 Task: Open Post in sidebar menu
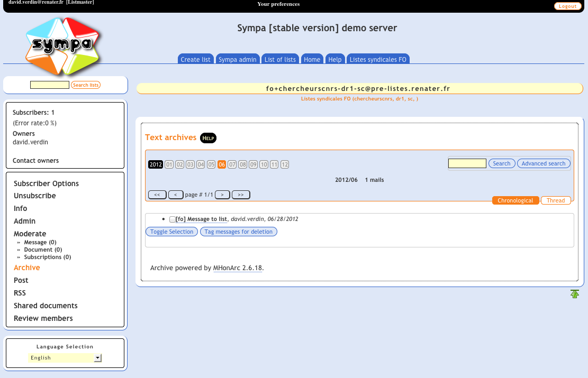click(x=21, y=281)
